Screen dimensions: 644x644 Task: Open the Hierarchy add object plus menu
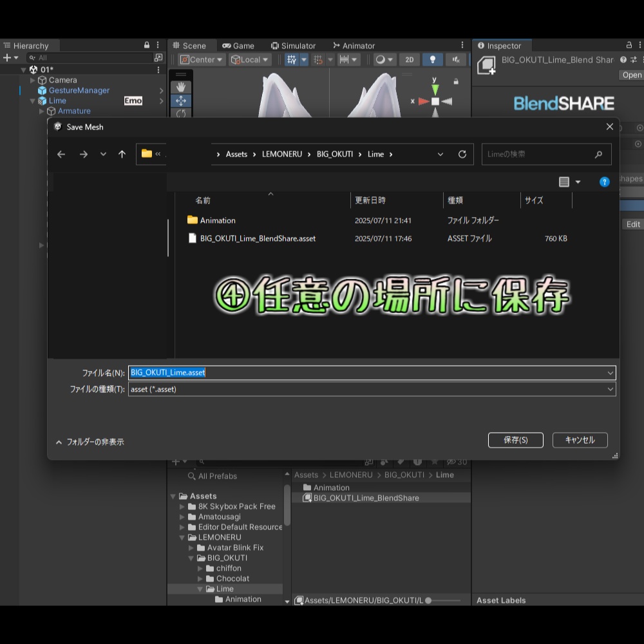(11, 58)
